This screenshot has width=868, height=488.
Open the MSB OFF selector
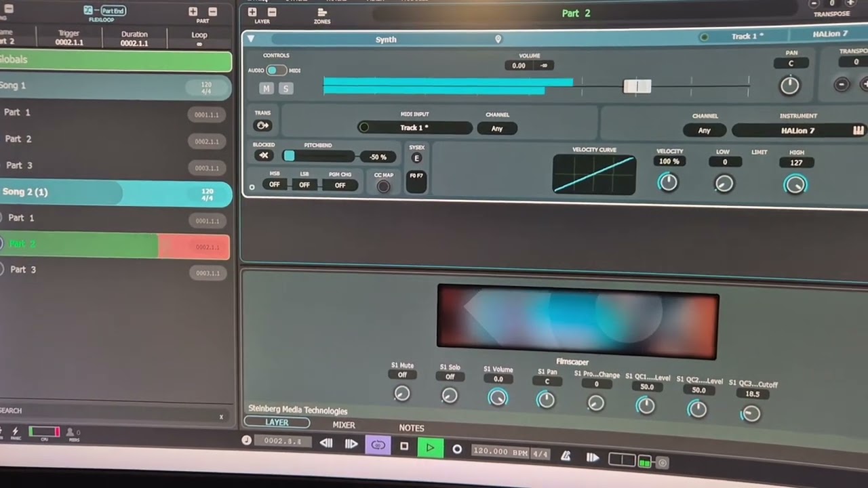275,184
